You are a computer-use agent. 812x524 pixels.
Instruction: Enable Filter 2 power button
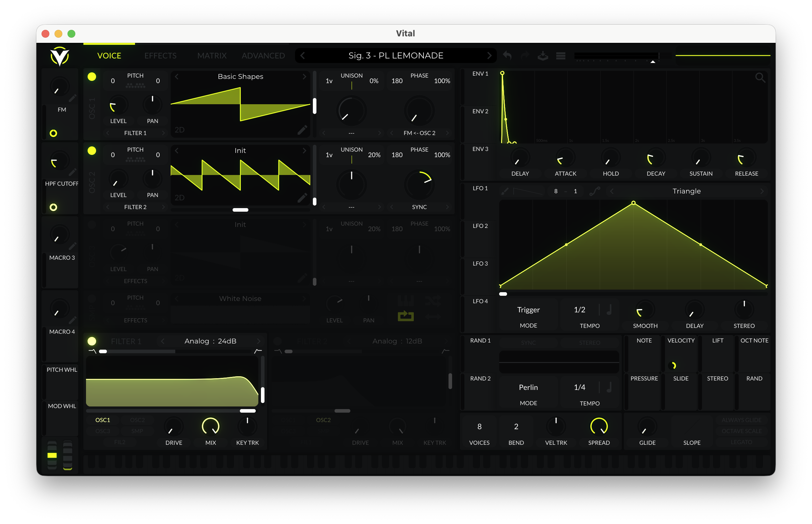[x=278, y=341]
